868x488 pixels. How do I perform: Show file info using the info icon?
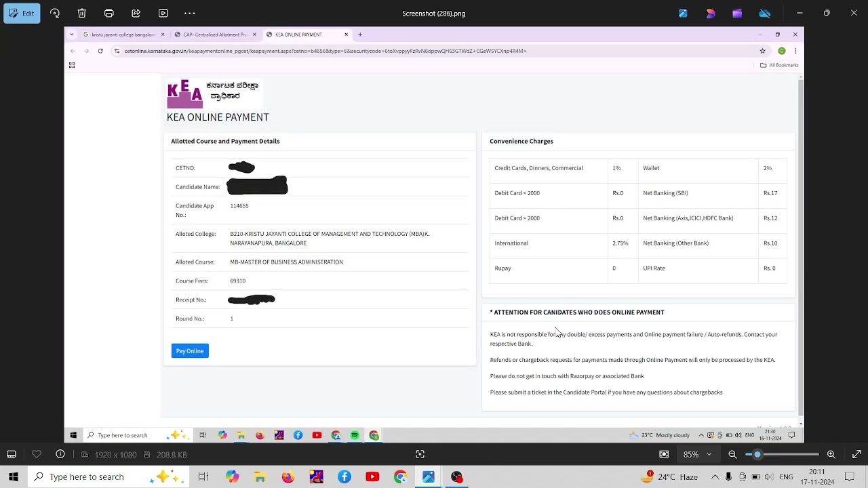[x=60, y=454]
